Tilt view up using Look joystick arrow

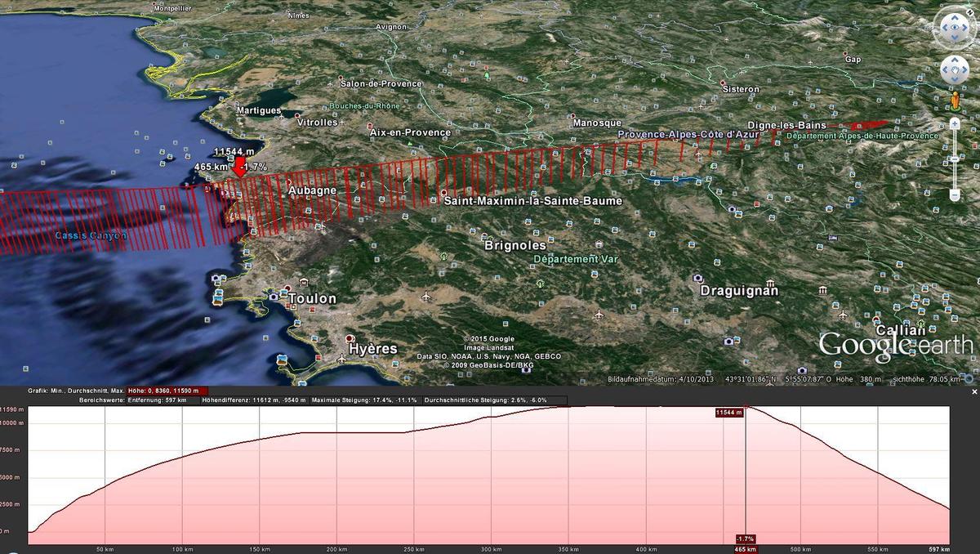[x=954, y=19]
